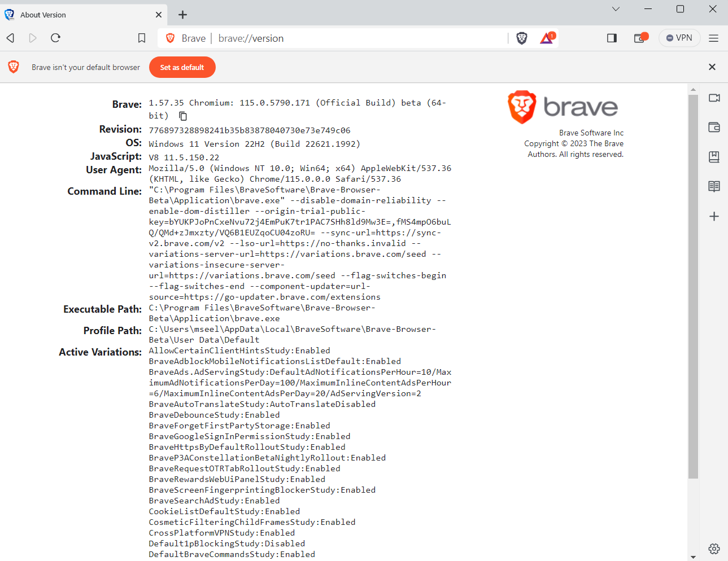The image size is (728, 561).
Task: Open Wallet icon in the sidebar
Action: pos(714,127)
